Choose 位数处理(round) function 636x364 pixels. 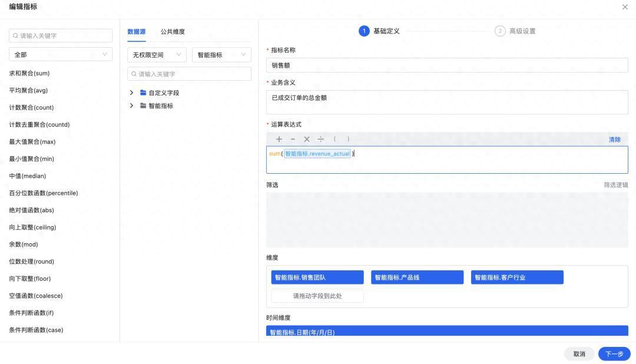click(31, 262)
